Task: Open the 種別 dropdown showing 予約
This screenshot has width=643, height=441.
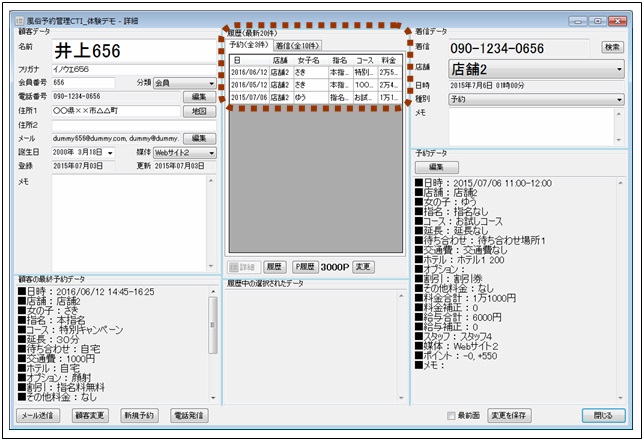Action: (620, 99)
